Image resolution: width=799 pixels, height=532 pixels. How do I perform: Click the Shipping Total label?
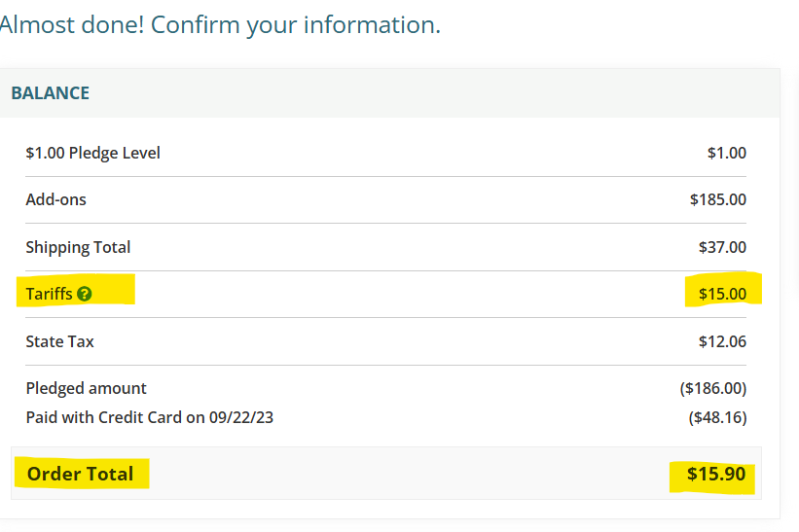[78, 247]
